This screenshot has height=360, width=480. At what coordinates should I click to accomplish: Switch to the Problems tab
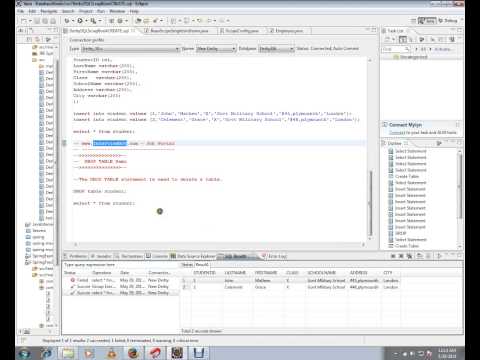click(76, 256)
